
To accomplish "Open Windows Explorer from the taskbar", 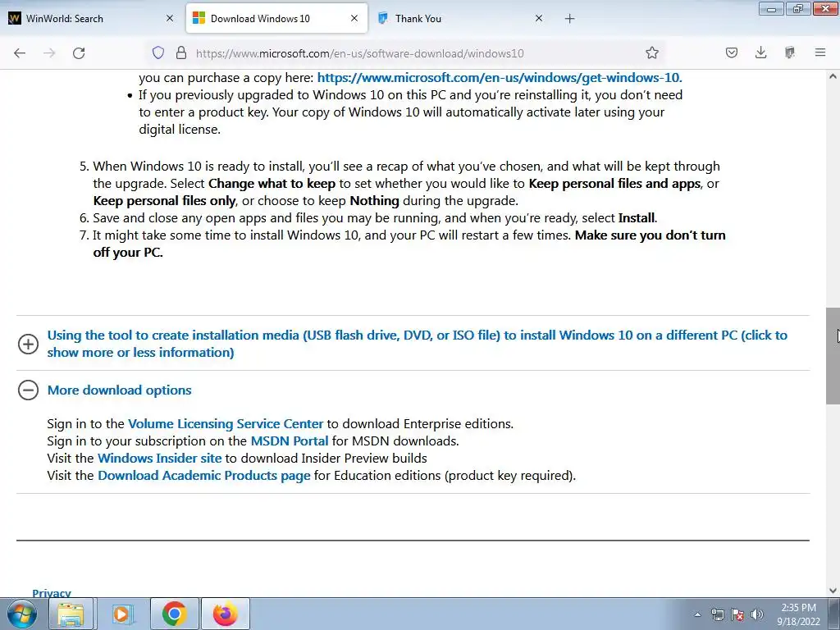I will pyautogui.click(x=71, y=614).
